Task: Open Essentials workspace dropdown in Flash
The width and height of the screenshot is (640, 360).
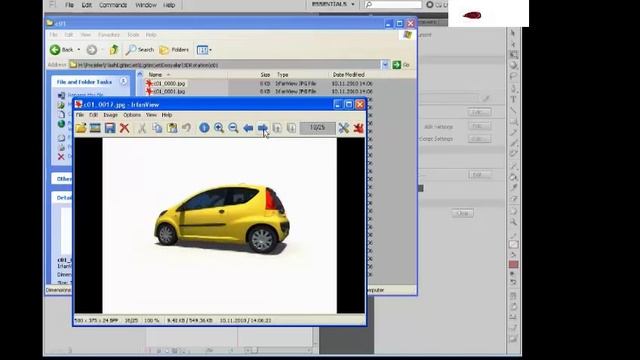Action: [333, 4]
